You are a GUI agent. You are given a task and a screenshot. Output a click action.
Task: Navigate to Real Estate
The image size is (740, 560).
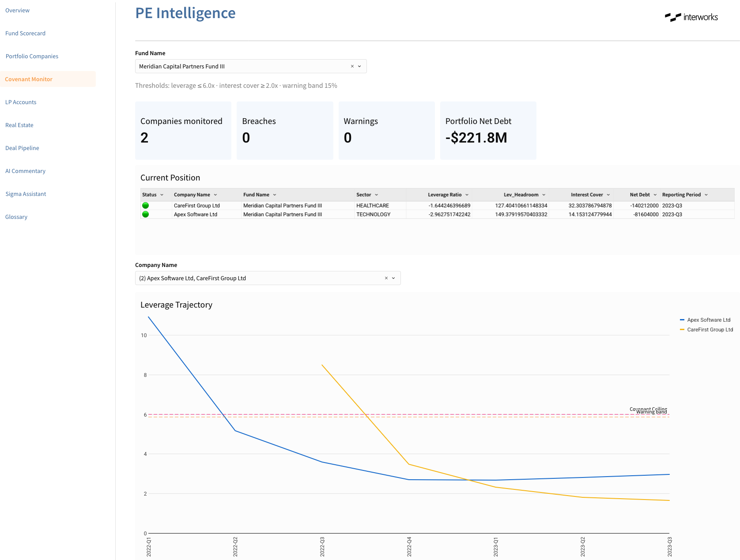(x=19, y=125)
